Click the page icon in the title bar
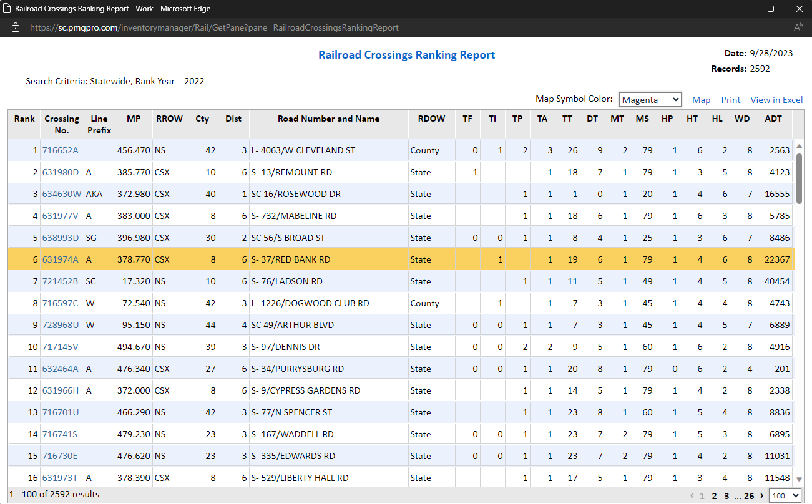Image resolution: width=812 pixels, height=504 pixels. [7, 9]
